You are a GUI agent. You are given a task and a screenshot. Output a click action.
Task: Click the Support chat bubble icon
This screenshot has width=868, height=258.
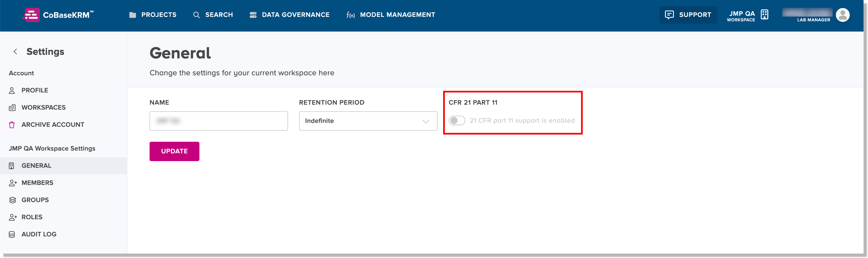669,15
